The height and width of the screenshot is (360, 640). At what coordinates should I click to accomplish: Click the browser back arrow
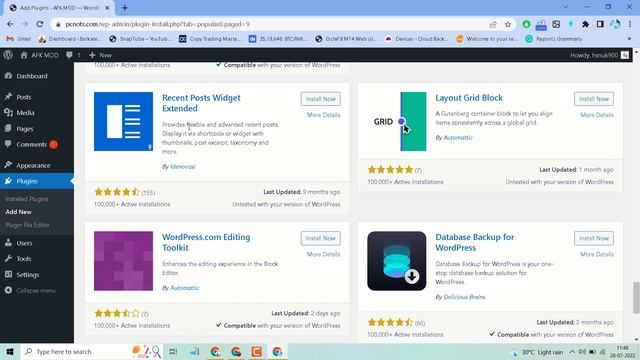coord(10,24)
